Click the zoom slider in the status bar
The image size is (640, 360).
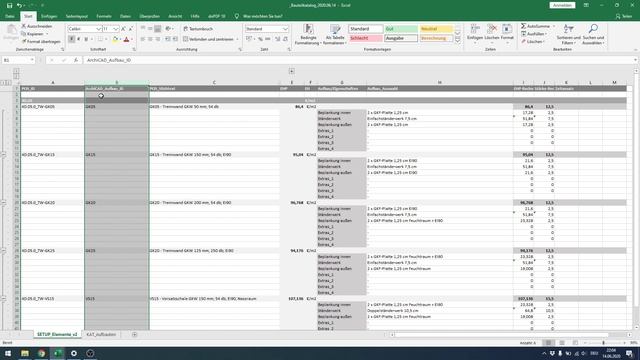(x=604, y=343)
